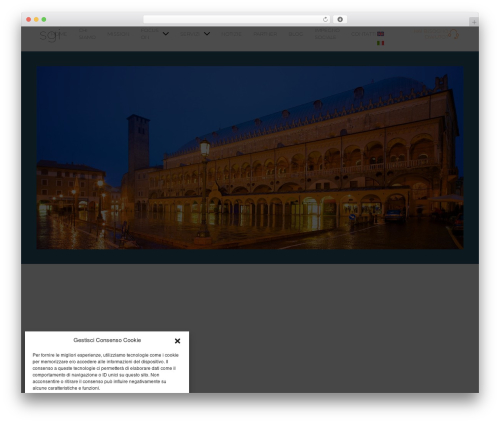Viewport: 500px width, 423px height.
Task: Click the headset support icon
Action: (x=453, y=34)
